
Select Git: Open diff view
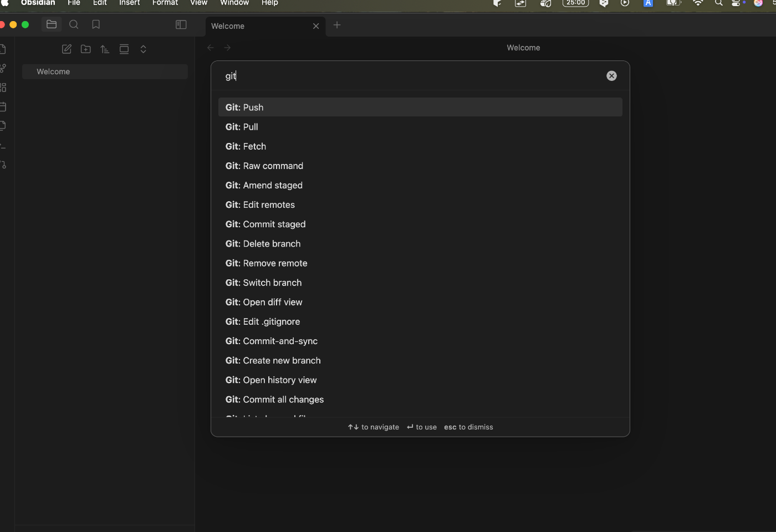pyautogui.click(x=420, y=302)
